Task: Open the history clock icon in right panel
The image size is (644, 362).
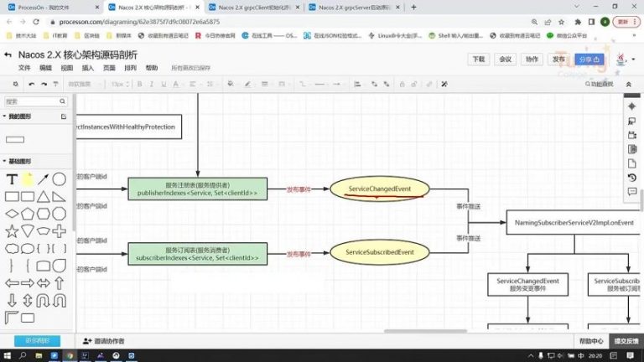Action: (632, 178)
